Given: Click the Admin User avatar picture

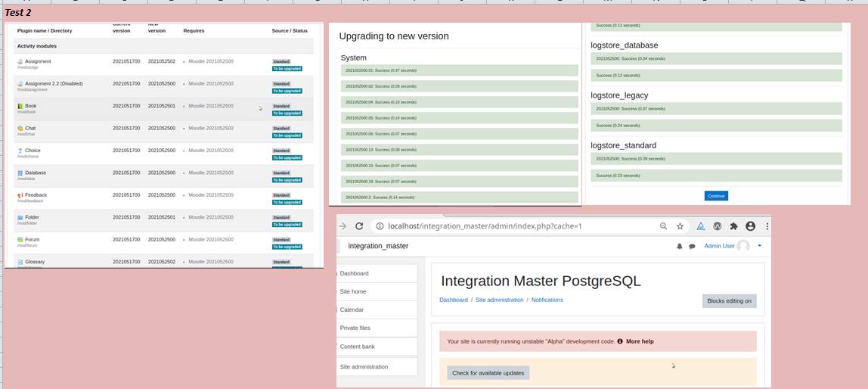Looking at the screenshot, I should click(x=743, y=246).
